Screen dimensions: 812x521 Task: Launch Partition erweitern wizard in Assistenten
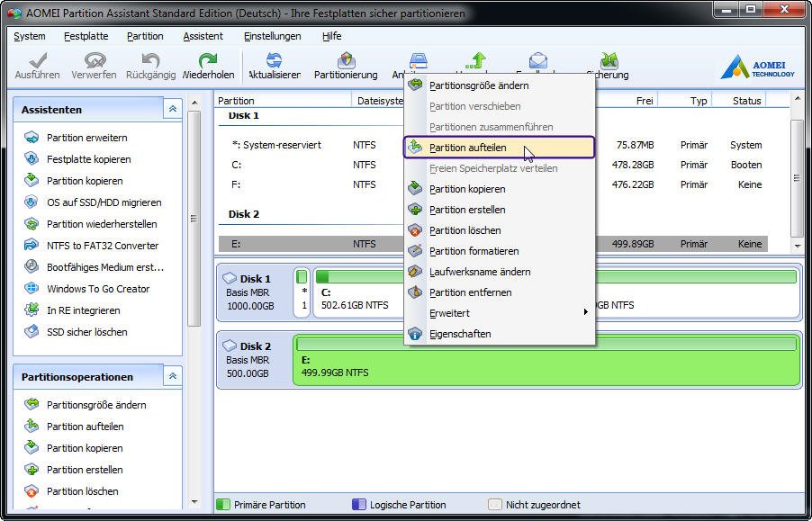click(76, 138)
